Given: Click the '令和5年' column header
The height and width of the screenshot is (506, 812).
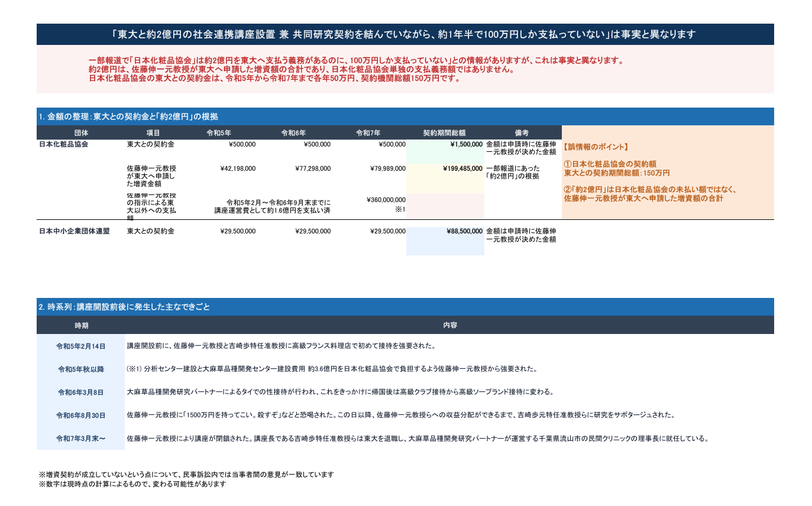Looking at the screenshot, I should [x=218, y=133].
